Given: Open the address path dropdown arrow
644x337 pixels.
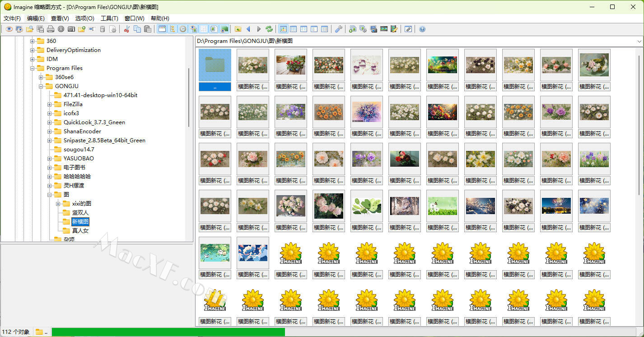Looking at the screenshot, I should (639, 41).
